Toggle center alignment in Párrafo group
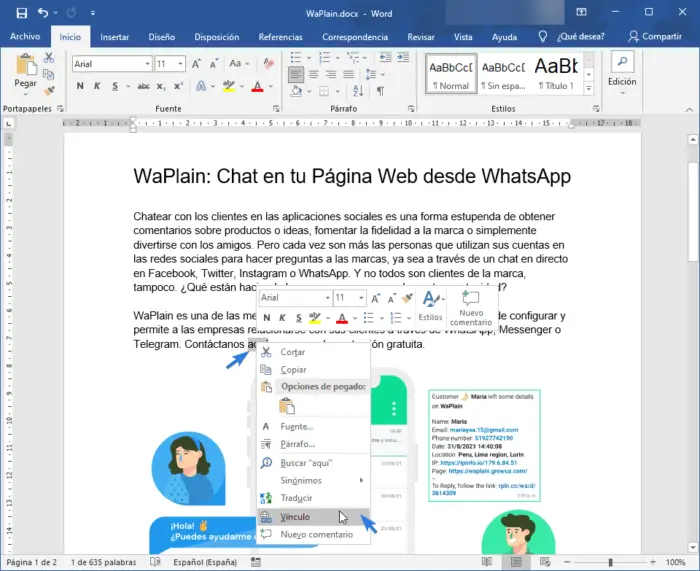700x571 pixels. tap(314, 74)
